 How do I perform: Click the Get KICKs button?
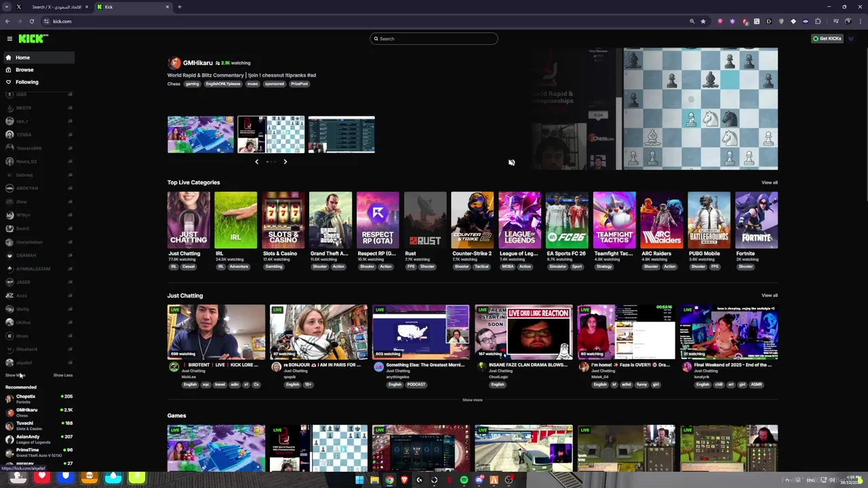(x=827, y=39)
